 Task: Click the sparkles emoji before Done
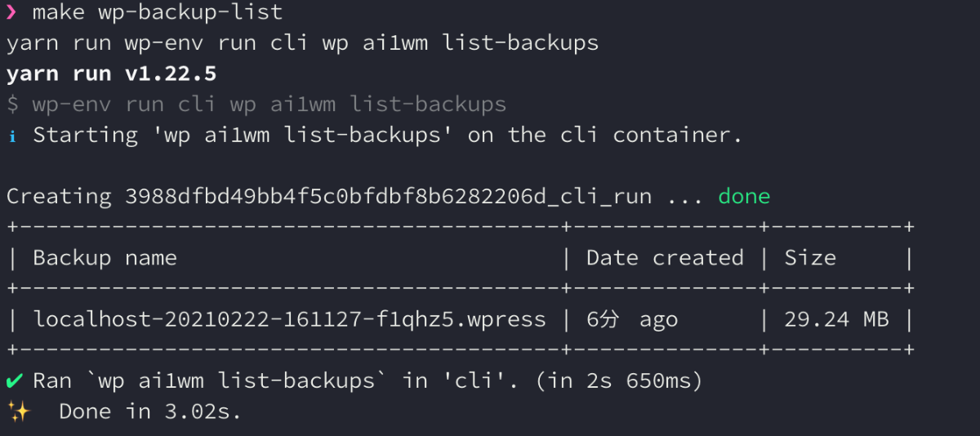18,411
